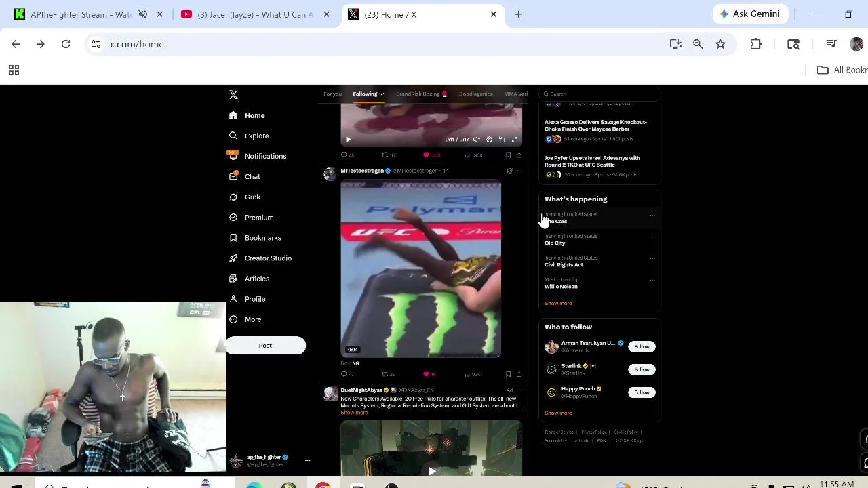This screenshot has width=868, height=488.
Task: Click the X logo in sidebar
Action: (233, 95)
